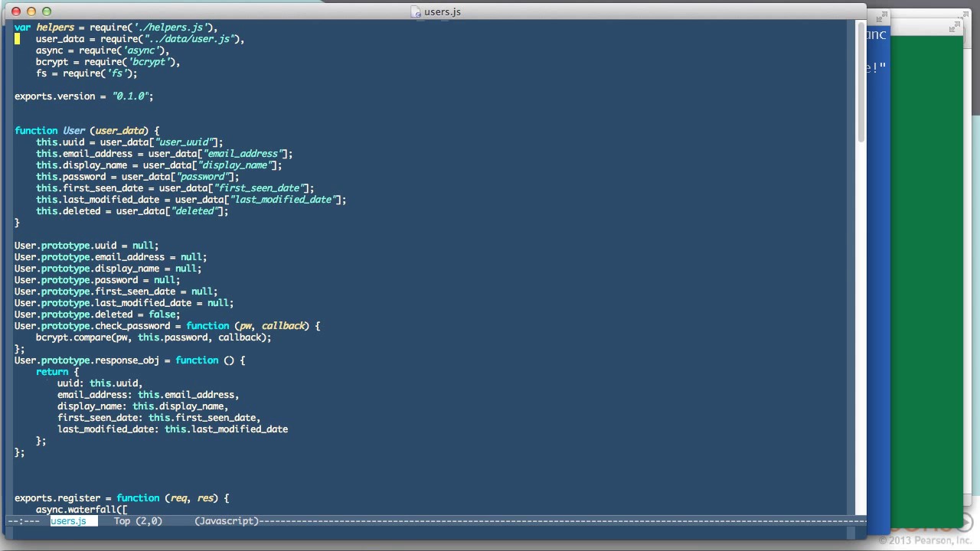Click the users.js buffer name in mode line
The image size is (980, 551).
point(68,521)
